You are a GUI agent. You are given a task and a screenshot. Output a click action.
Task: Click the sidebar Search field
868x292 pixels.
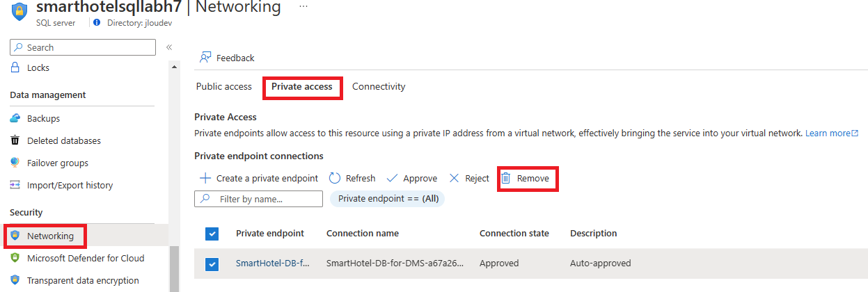coord(83,47)
